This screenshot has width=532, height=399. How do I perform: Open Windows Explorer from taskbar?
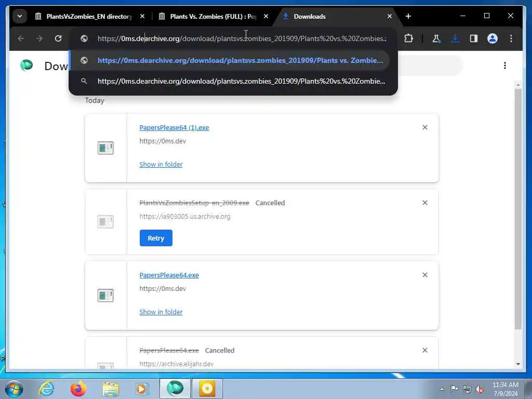point(111,389)
